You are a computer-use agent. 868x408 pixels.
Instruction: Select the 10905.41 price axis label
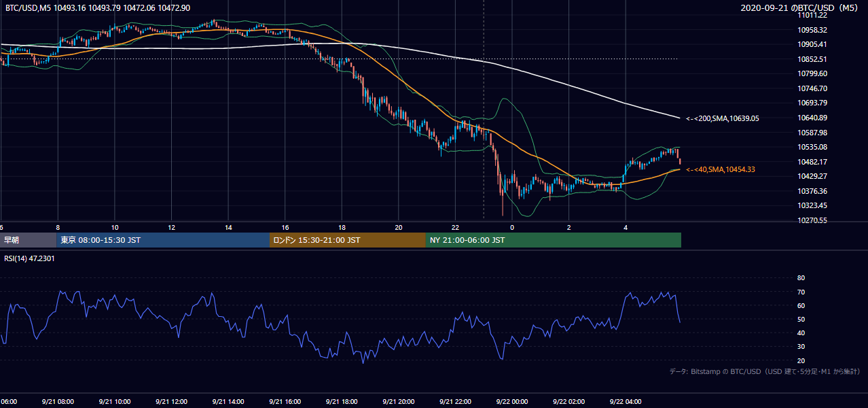point(813,44)
